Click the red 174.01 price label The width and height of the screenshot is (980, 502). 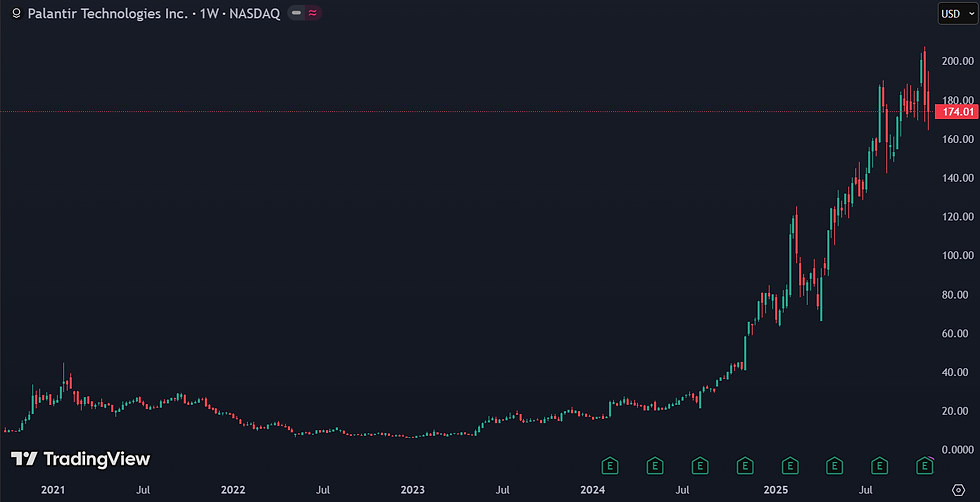pos(956,112)
